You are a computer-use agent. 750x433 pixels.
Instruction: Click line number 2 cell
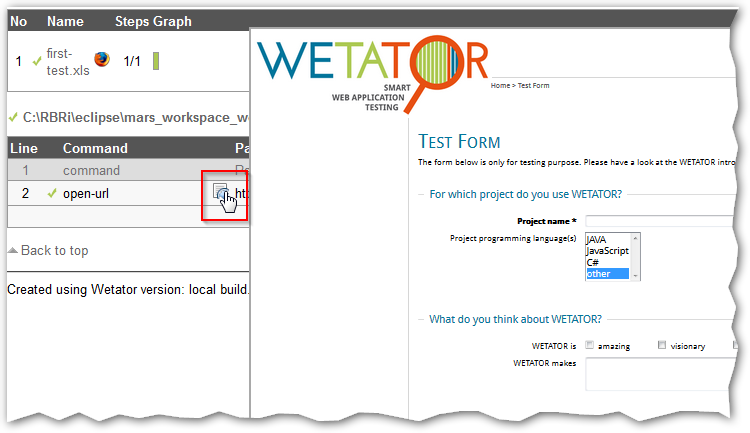[x=25, y=193]
